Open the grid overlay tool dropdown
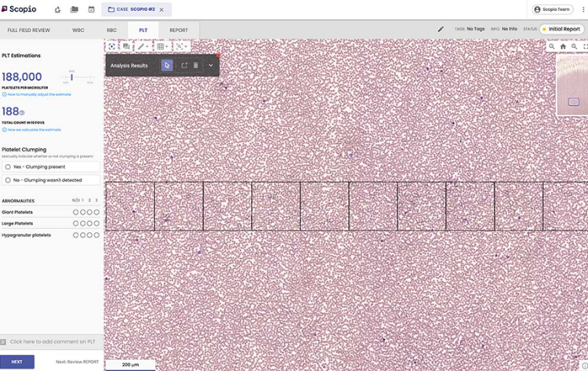588x371 pixels. point(162,46)
